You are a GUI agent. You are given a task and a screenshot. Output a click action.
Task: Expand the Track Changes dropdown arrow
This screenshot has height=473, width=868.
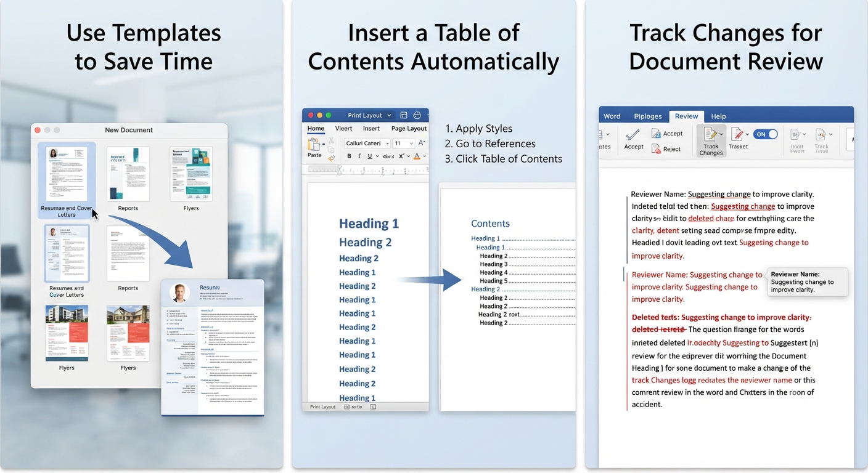point(721,134)
